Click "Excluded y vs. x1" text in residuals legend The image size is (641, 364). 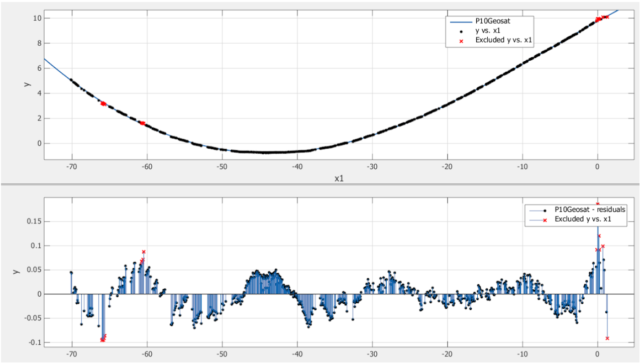(x=583, y=220)
